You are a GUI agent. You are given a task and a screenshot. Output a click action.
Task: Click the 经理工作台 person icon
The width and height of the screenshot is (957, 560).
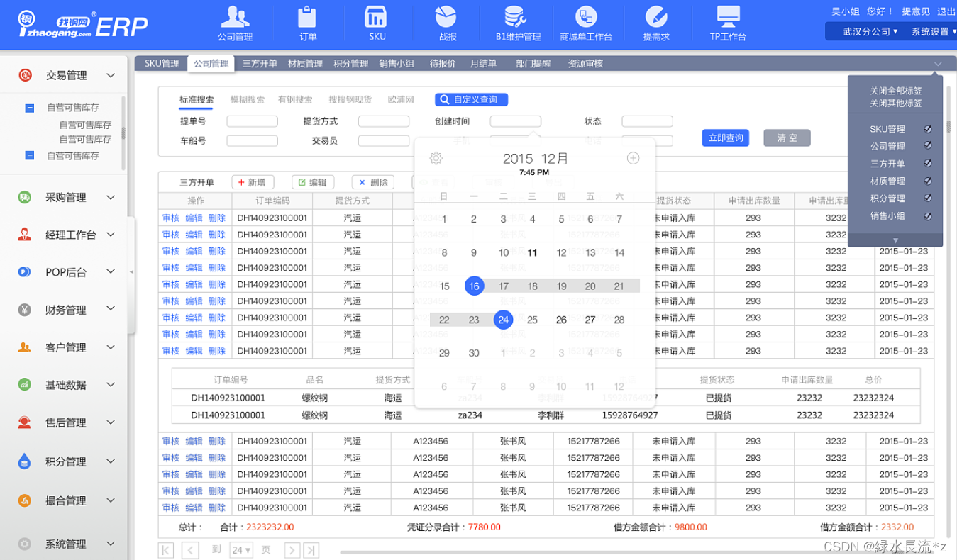25,234
